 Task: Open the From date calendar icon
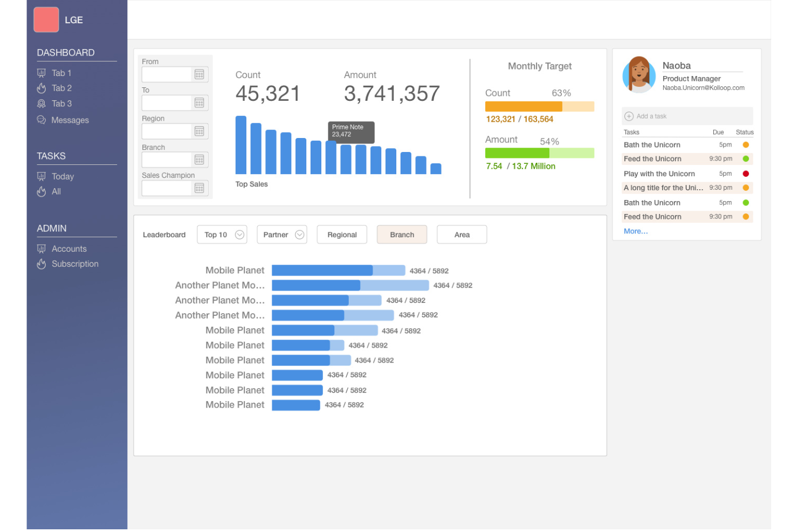200,74
